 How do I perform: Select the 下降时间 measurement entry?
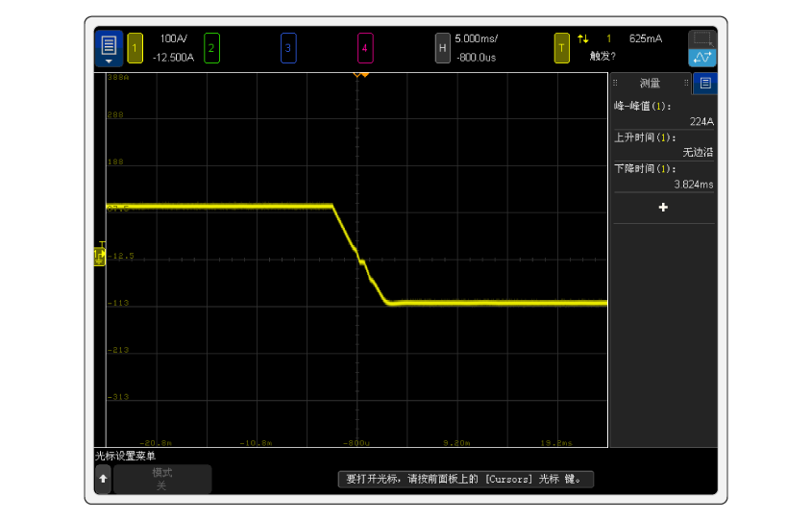(x=663, y=176)
